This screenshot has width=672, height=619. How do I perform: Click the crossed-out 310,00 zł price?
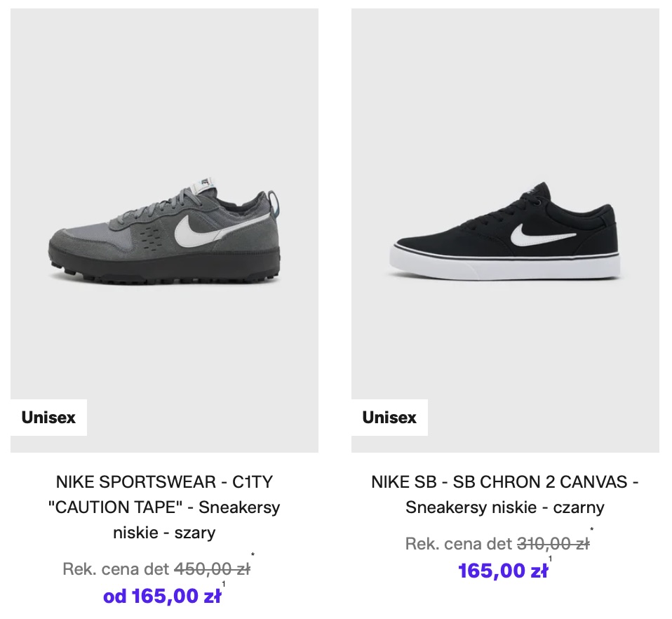coord(553,543)
